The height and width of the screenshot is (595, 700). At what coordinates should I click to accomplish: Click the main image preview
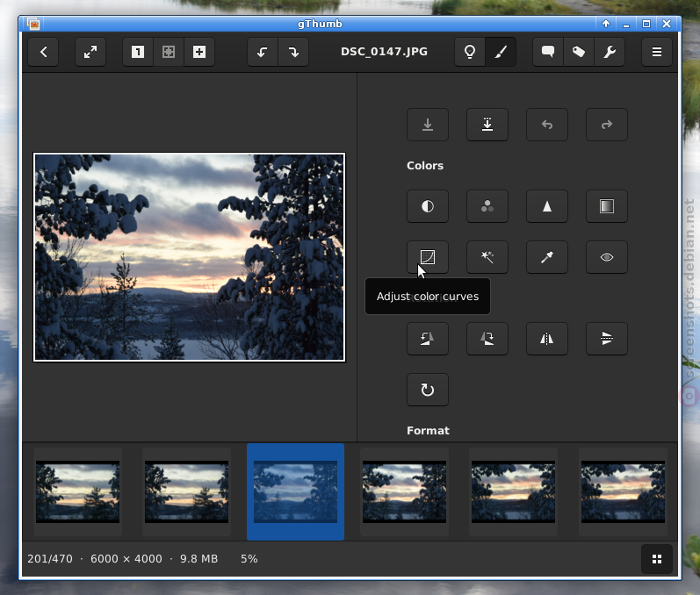(x=190, y=257)
